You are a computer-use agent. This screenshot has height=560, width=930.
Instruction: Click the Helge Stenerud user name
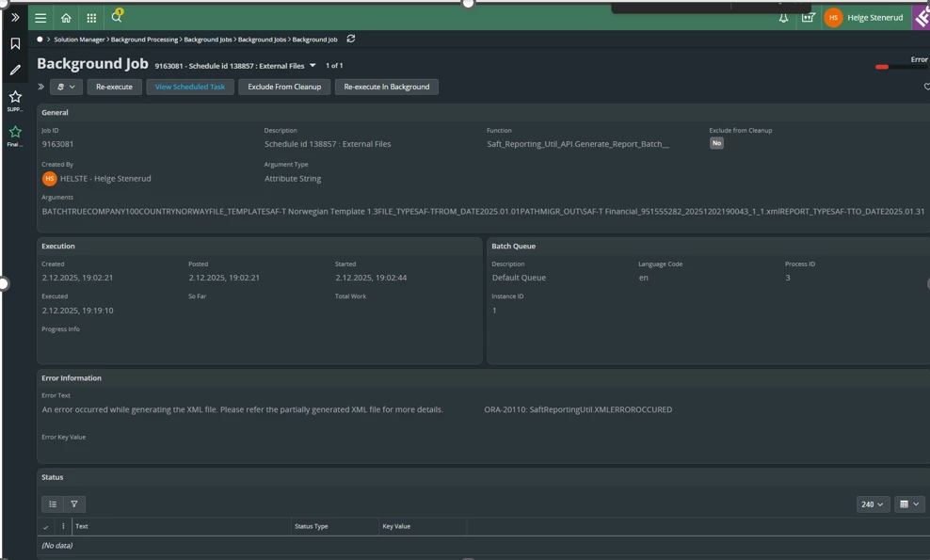click(x=874, y=18)
